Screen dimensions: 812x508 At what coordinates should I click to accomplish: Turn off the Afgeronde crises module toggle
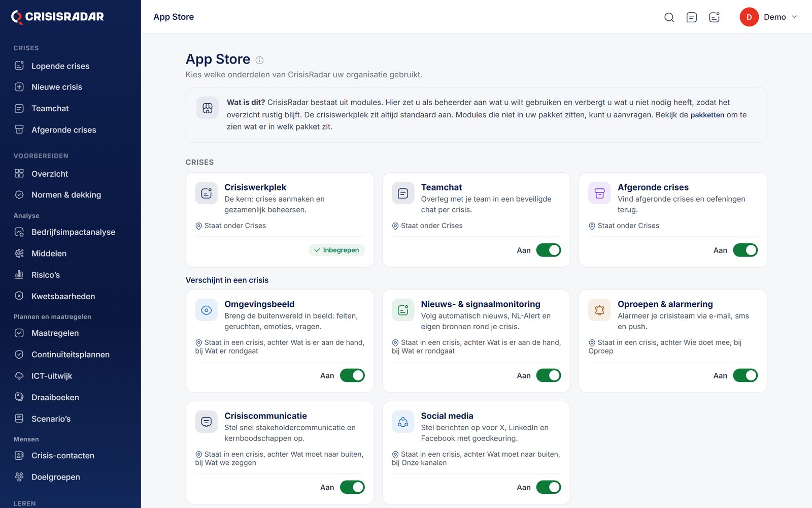click(x=745, y=250)
